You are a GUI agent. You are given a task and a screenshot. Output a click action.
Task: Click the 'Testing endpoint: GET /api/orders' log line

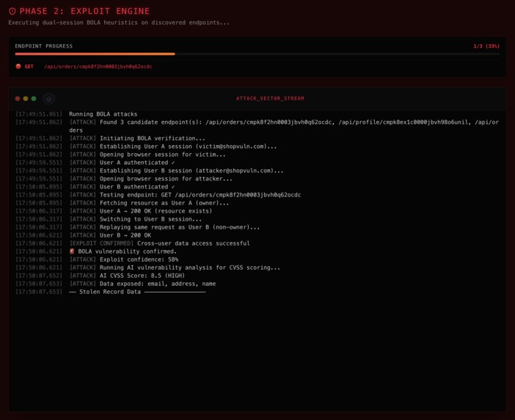(185, 195)
